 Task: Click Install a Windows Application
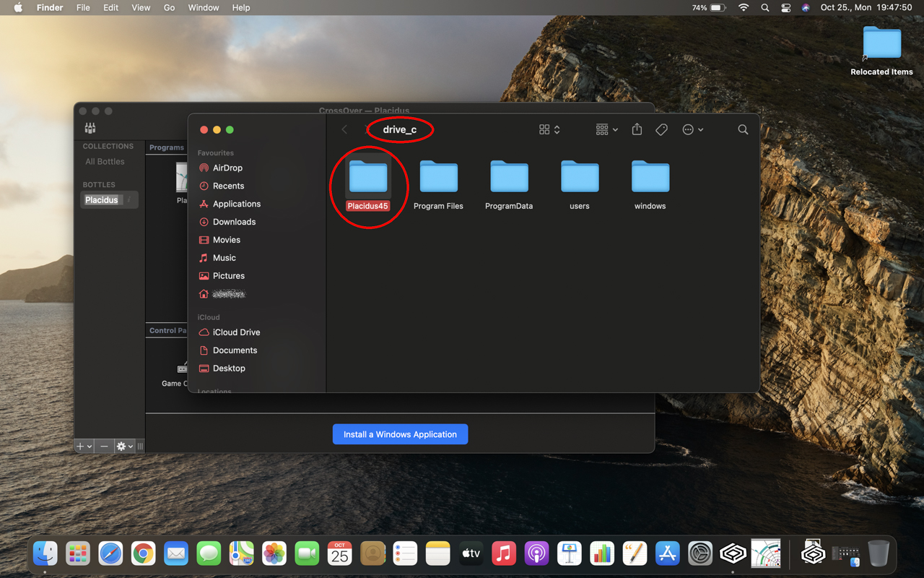click(400, 434)
